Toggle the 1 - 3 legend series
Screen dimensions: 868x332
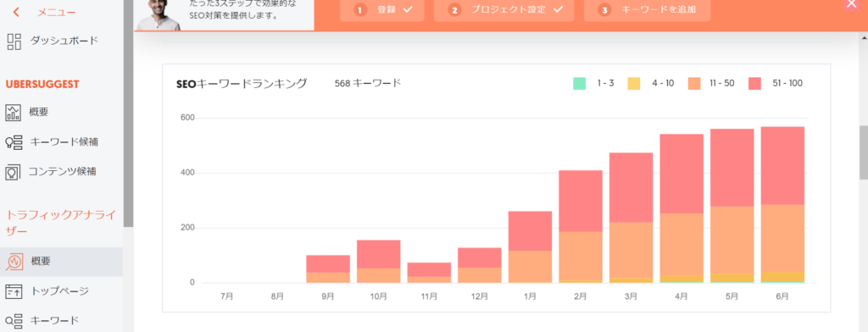tap(594, 84)
